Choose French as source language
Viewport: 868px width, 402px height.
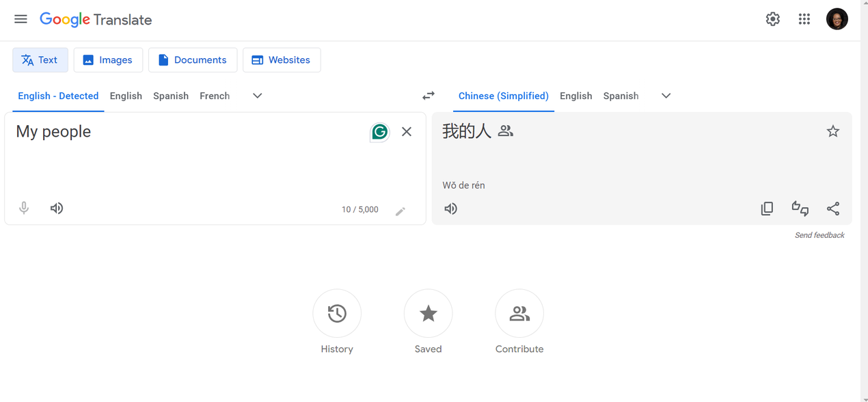(215, 96)
